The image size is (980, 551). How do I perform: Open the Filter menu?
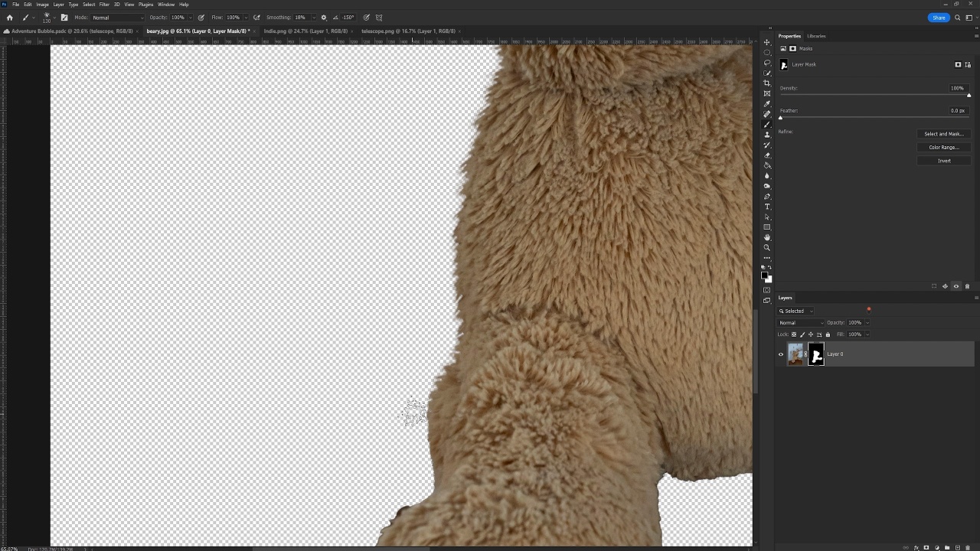(104, 5)
